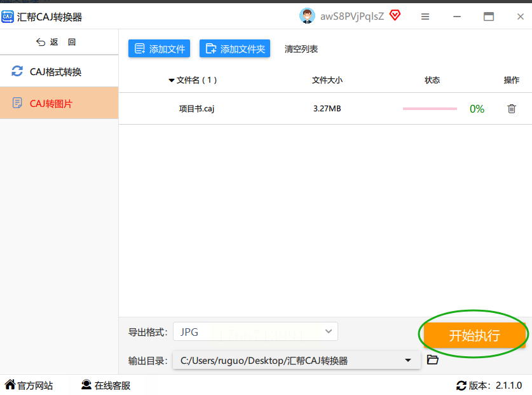The width and height of the screenshot is (532, 395).
Task: Click the 状态 column header
Action: (x=432, y=80)
